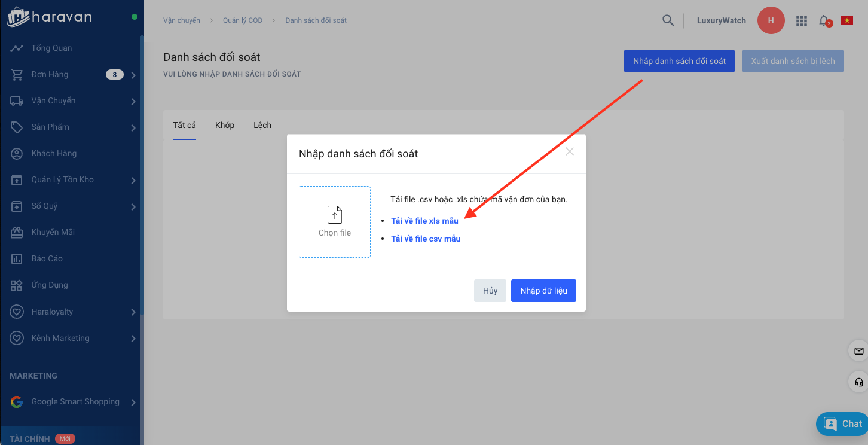Image resolution: width=868 pixels, height=445 pixels.
Task: Click the green status dot by logo
Action: coord(135,16)
